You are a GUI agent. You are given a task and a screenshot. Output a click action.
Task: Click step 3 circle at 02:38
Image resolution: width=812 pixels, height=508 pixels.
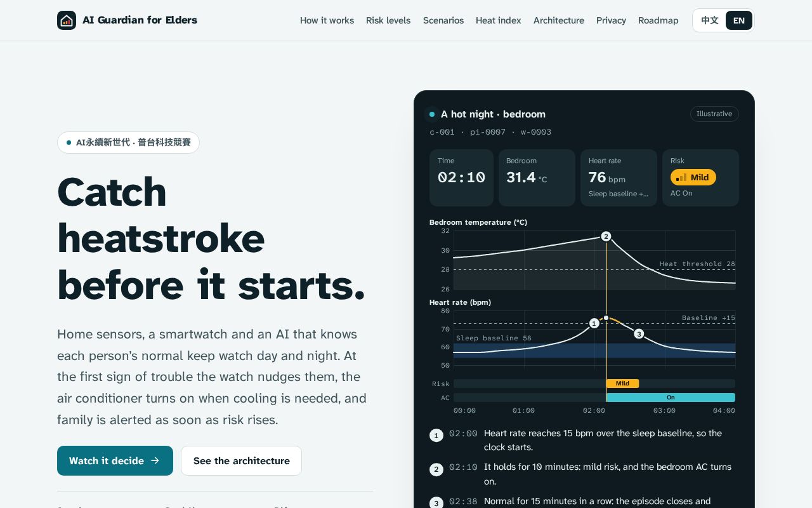436,503
